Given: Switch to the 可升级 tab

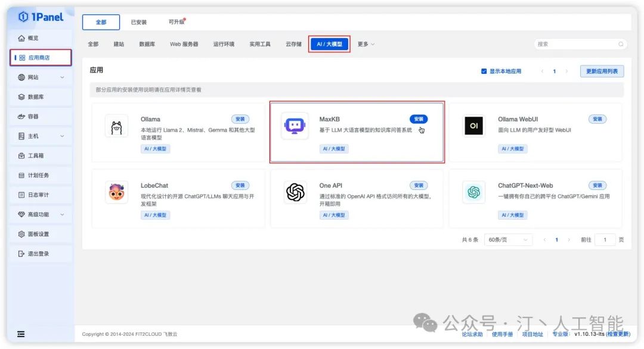Looking at the screenshot, I should tap(177, 22).
